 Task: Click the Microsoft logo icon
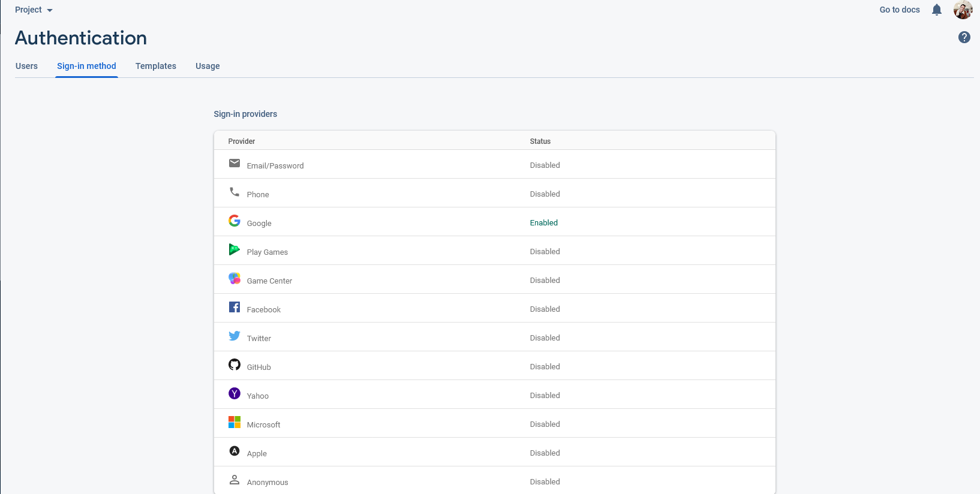(235, 422)
